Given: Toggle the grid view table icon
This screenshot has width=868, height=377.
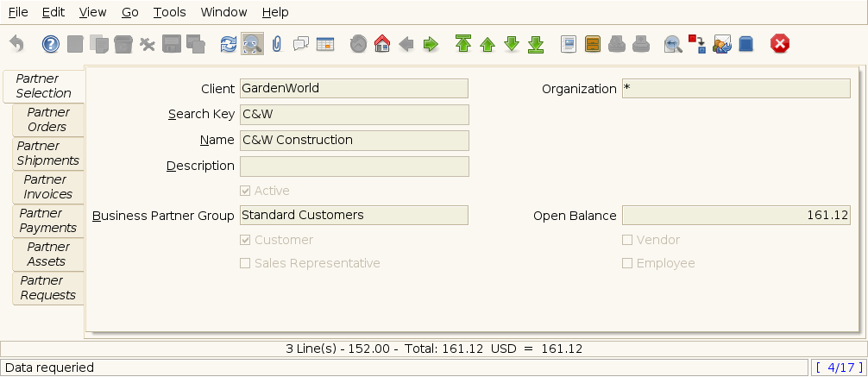Looking at the screenshot, I should [324, 44].
